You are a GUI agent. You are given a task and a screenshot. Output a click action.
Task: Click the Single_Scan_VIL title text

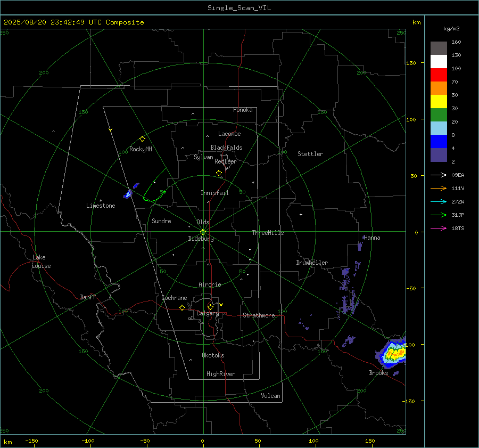click(x=239, y=8)
